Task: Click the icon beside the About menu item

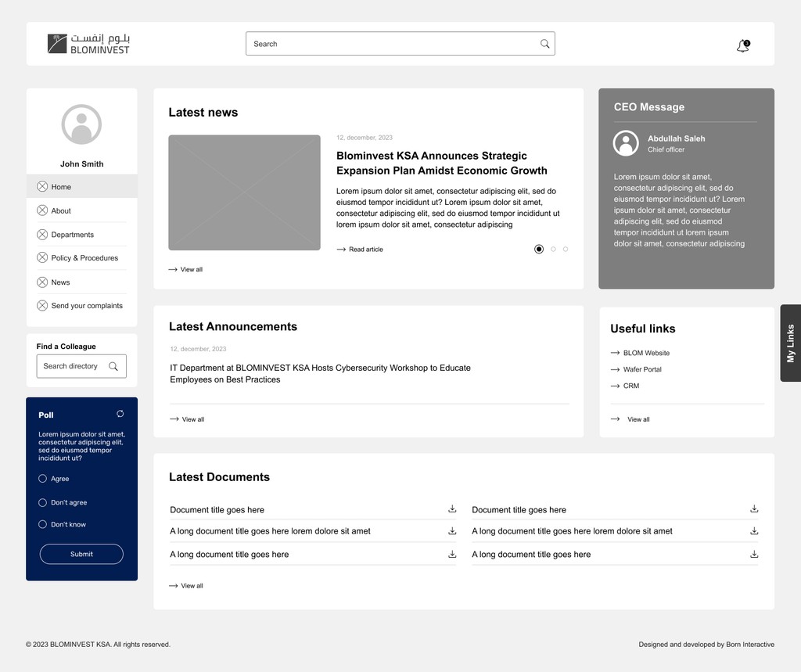Action: [42, 210]
